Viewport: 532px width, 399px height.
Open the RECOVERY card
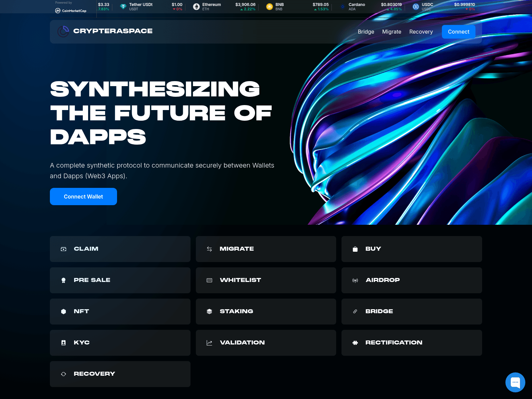pyautogui.click(x=120, y=374)
